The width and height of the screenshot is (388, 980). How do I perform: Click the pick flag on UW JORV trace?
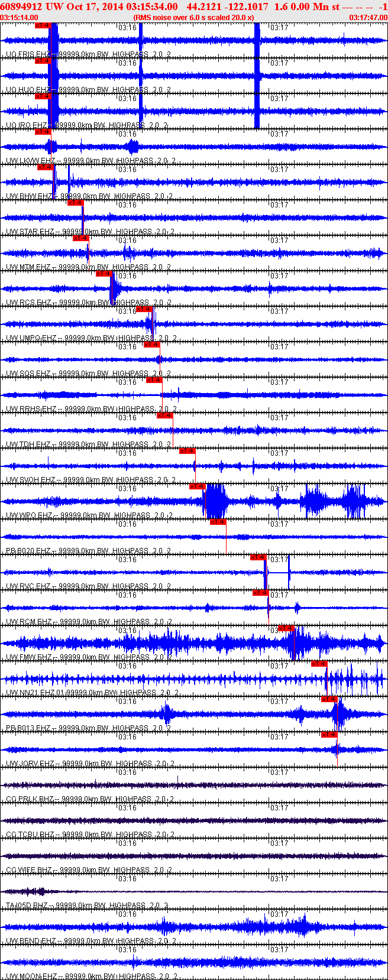[329, 735]
